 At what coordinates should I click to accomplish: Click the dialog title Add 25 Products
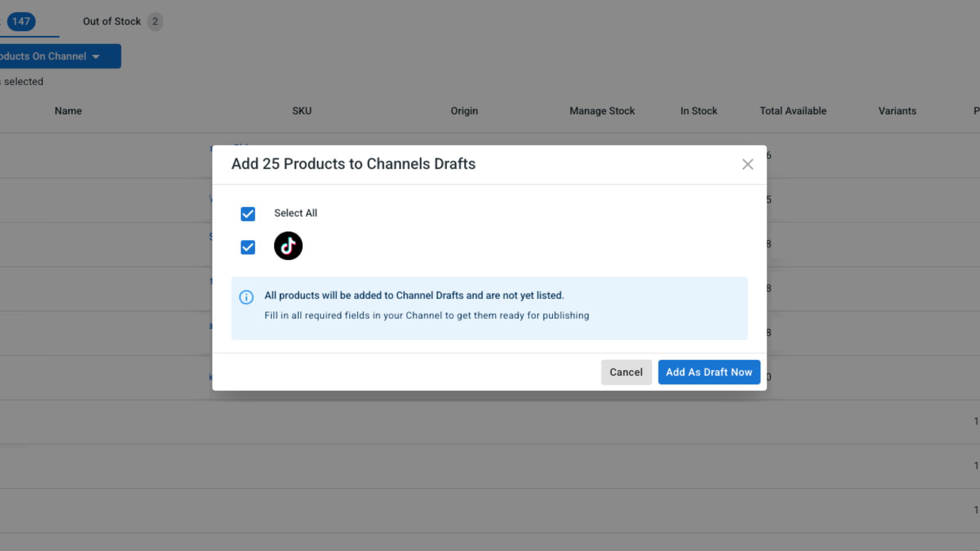[x=353, y=164]
